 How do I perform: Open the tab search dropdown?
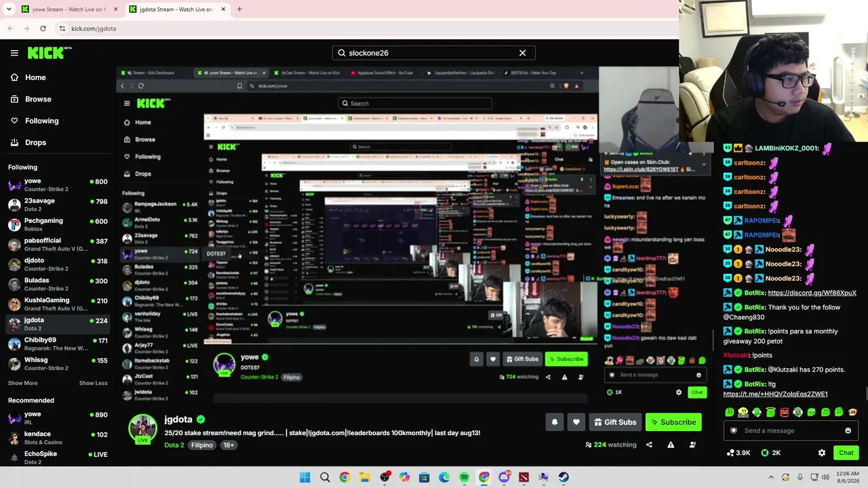click(9, 9)
